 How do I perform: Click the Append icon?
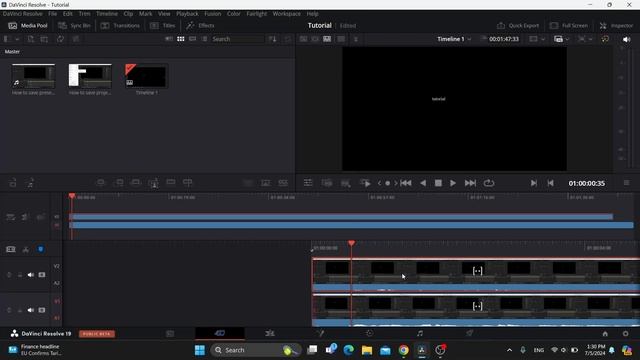click(x=119, y=182)
